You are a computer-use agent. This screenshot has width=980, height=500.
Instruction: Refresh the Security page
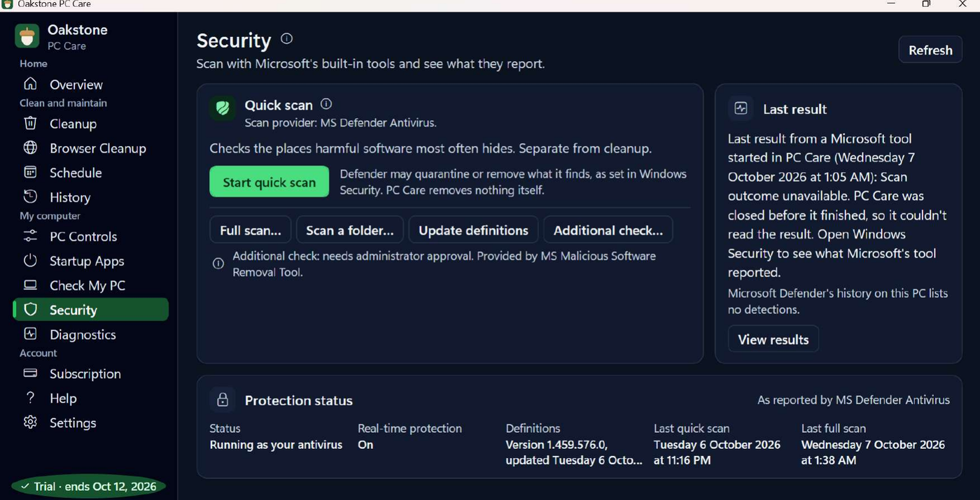pyautogui.click(x=930, y=50)
